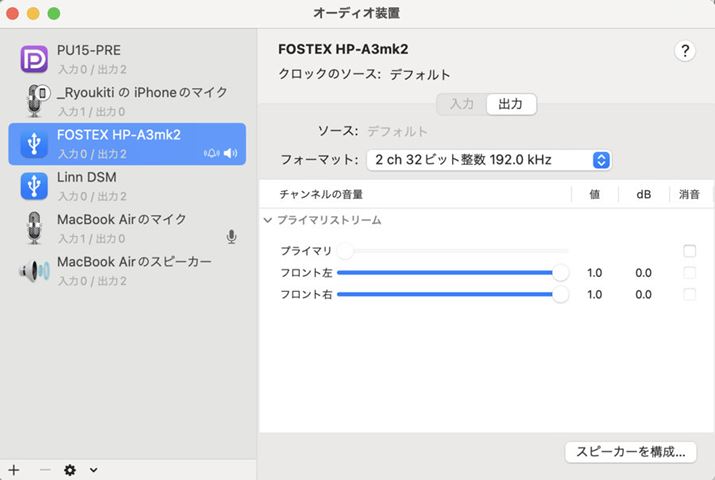Click the alert sound bell indicator

(211, 153)
